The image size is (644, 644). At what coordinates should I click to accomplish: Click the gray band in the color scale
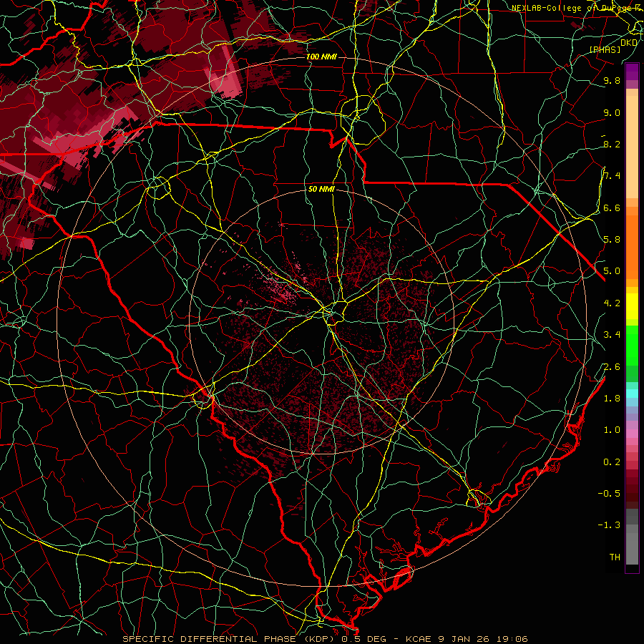632,536
